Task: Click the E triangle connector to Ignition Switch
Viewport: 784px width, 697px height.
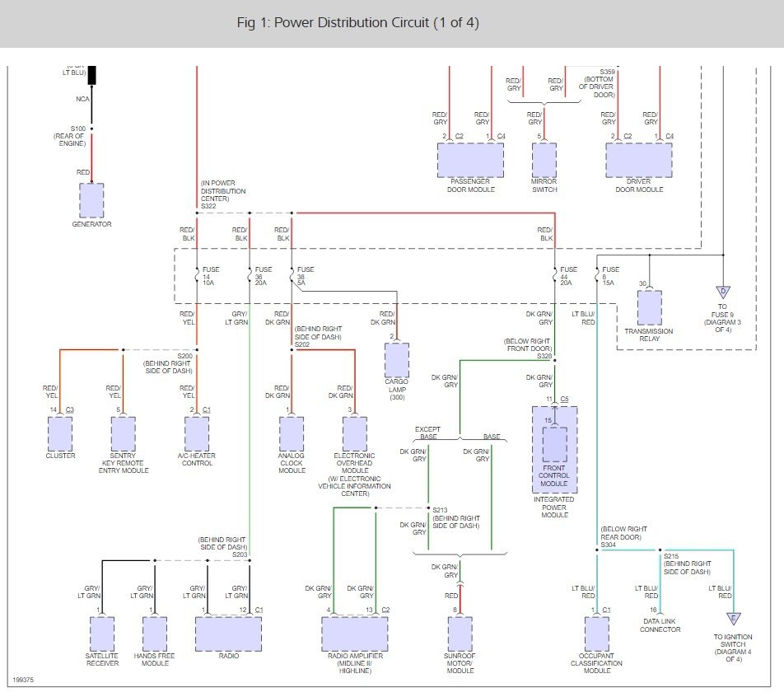Action: click(x=734, y=619)
